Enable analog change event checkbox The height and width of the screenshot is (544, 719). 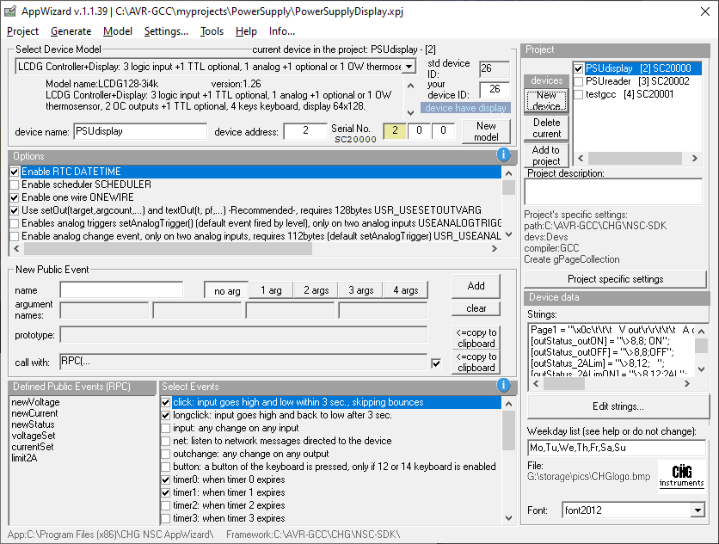tap(14, 236)
